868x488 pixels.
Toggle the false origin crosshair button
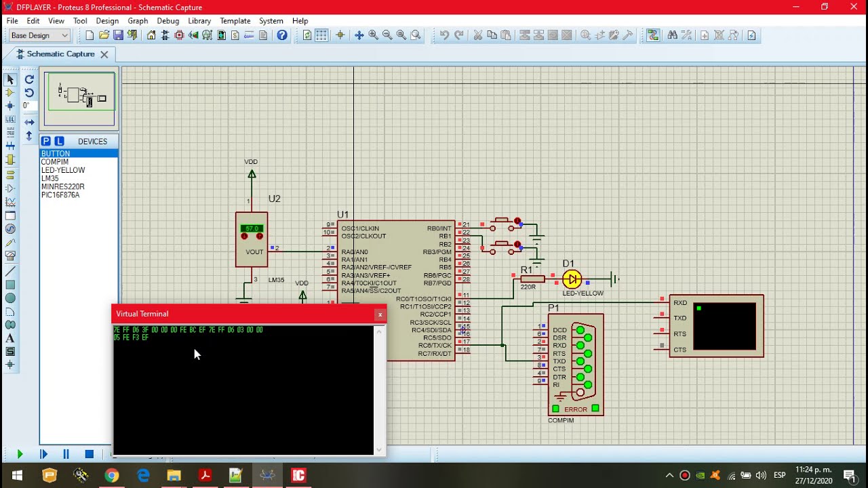coord(340,35)
